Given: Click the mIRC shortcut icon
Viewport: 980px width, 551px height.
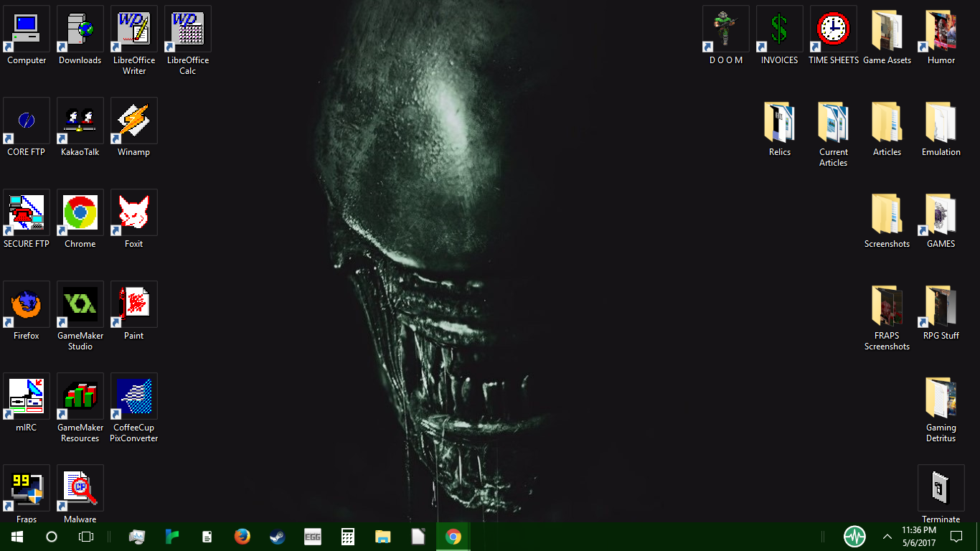Looking at the screenshot, I should click(x=27, y=397).
